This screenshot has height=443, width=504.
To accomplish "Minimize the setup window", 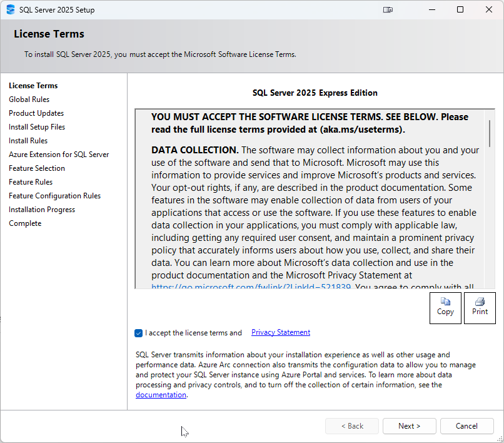I will 432,9.
